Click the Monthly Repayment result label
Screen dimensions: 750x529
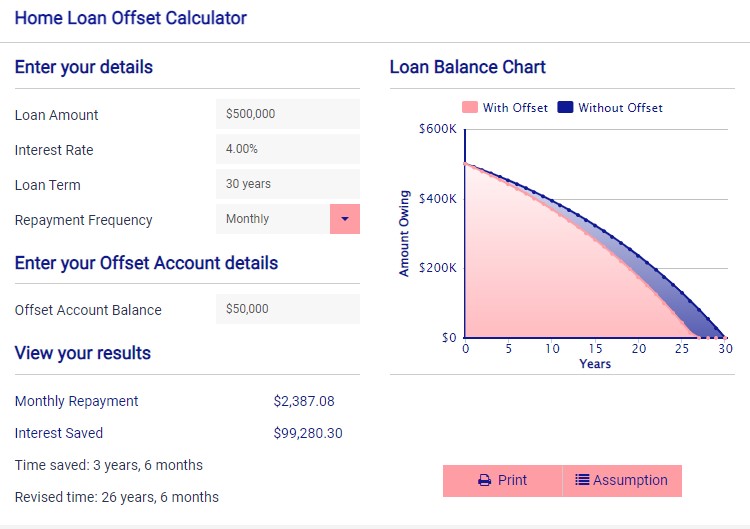pos(77,401)
